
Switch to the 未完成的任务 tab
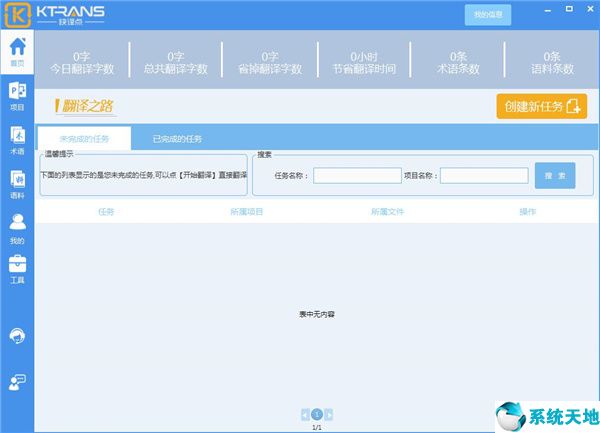point(83,138)
